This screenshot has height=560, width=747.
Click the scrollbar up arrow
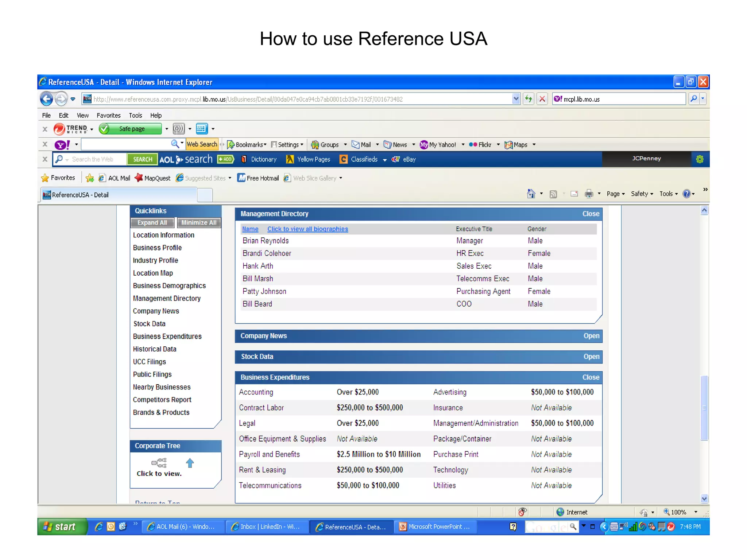coord(704,210)
